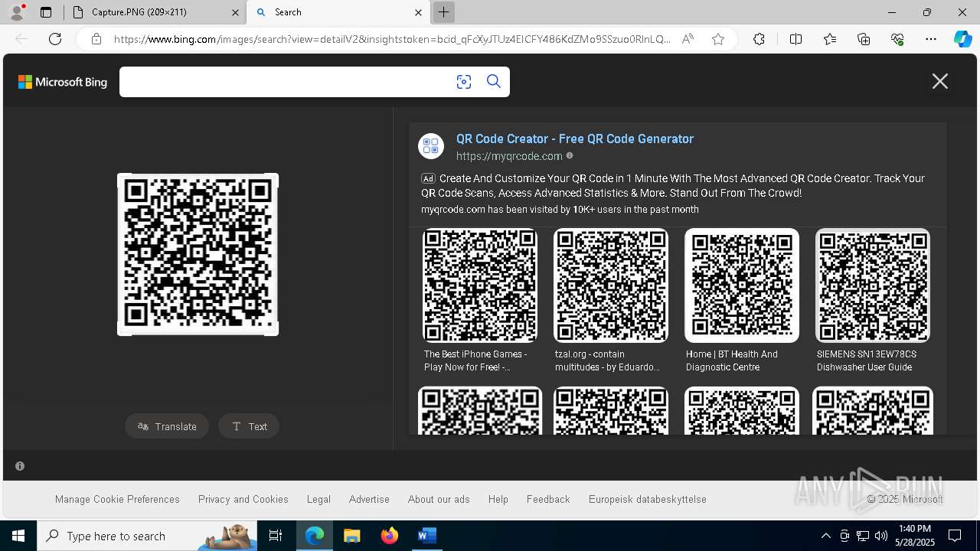Close the Capture.PNG tab

click(x=235, y=12)
